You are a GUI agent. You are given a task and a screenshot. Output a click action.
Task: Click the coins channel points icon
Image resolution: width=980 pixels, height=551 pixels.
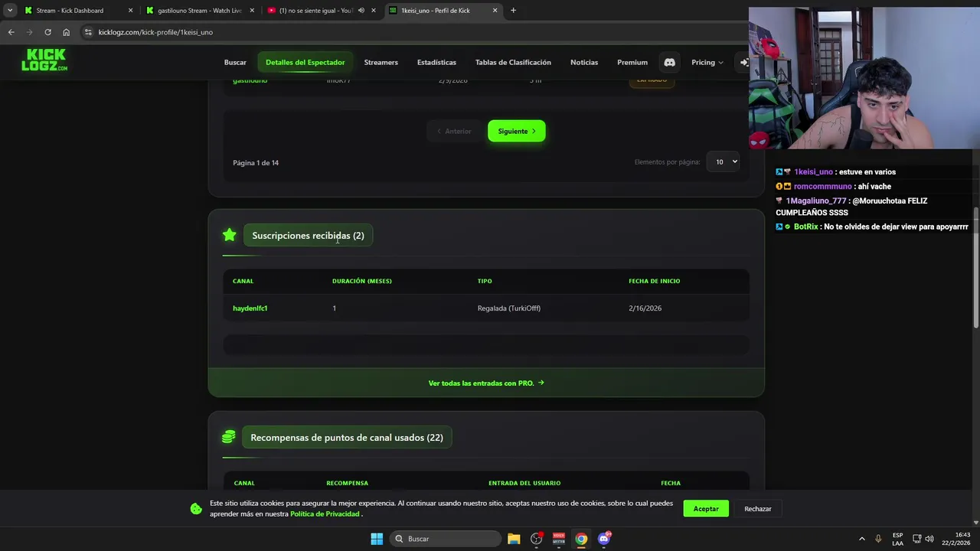[x=228, y=437]
